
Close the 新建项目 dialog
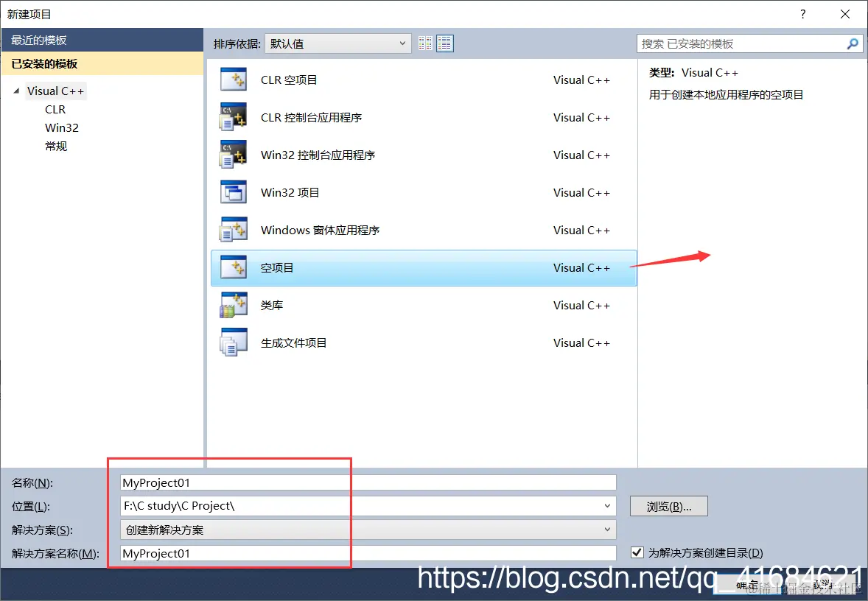point(844,14)
